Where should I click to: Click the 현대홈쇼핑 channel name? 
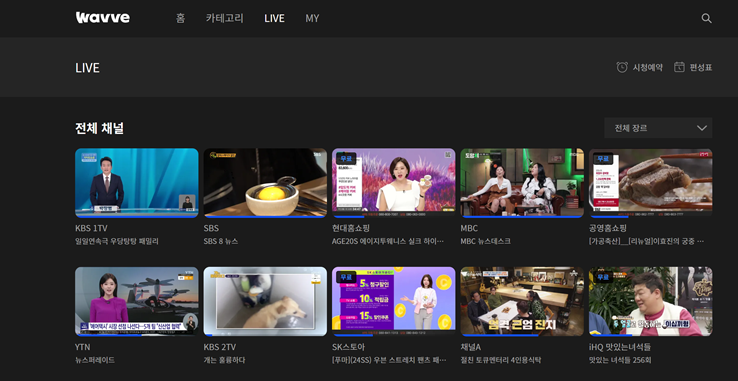tap(351, 228)
